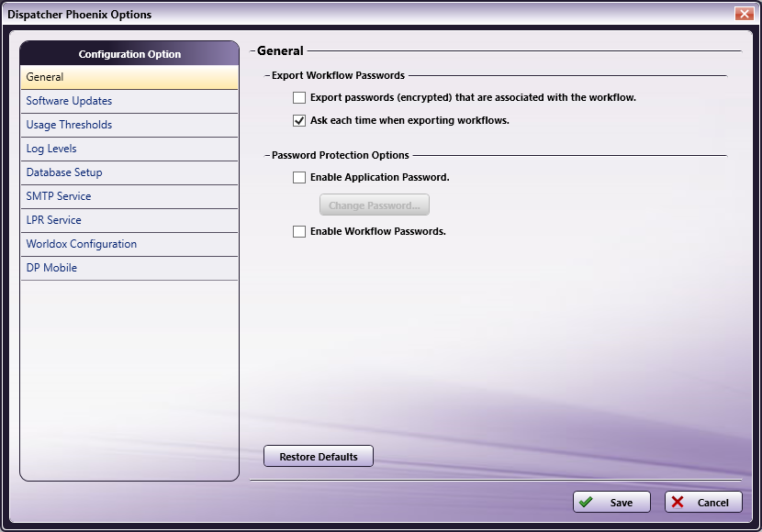Select General in the configuration list

point(129,77)
